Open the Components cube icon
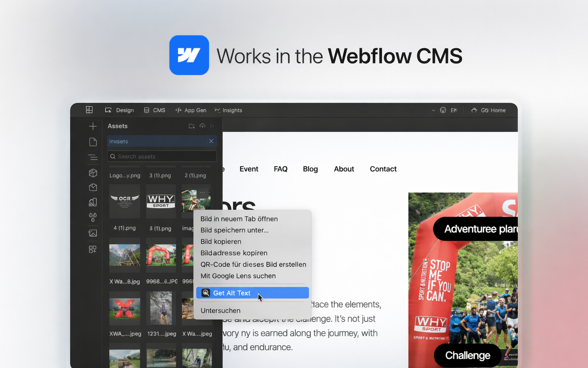The height and width of the screenshot is (368, 588). point(93,172)
